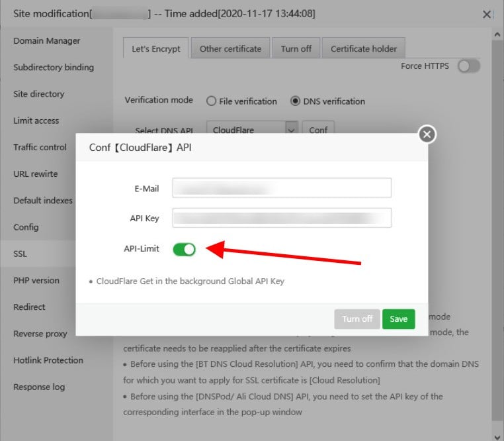
Task: Open Hotlink Protection settings
Action: coord(48,360)
